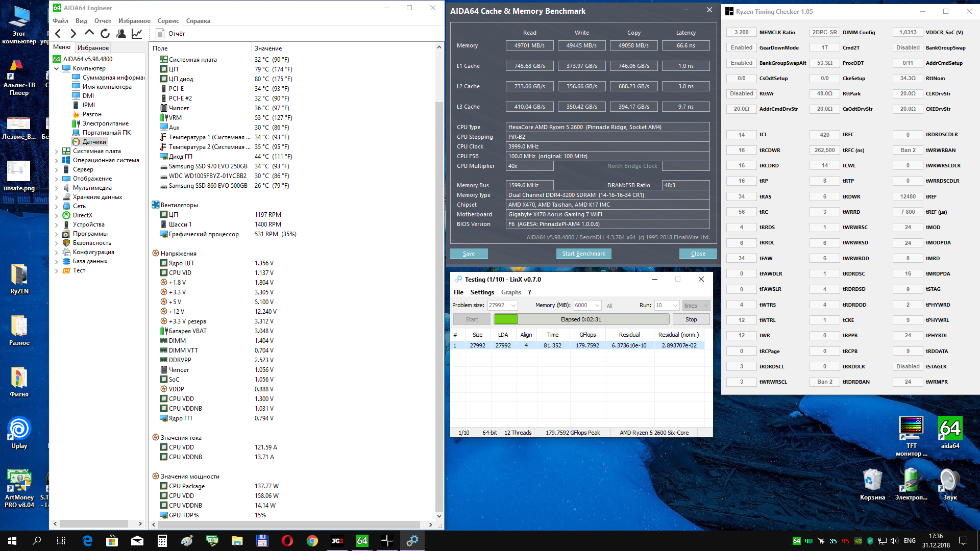980x551 pixels.
Task: Click the AIDA64 back navigation arrow
Action: click(x=58, y=34)
